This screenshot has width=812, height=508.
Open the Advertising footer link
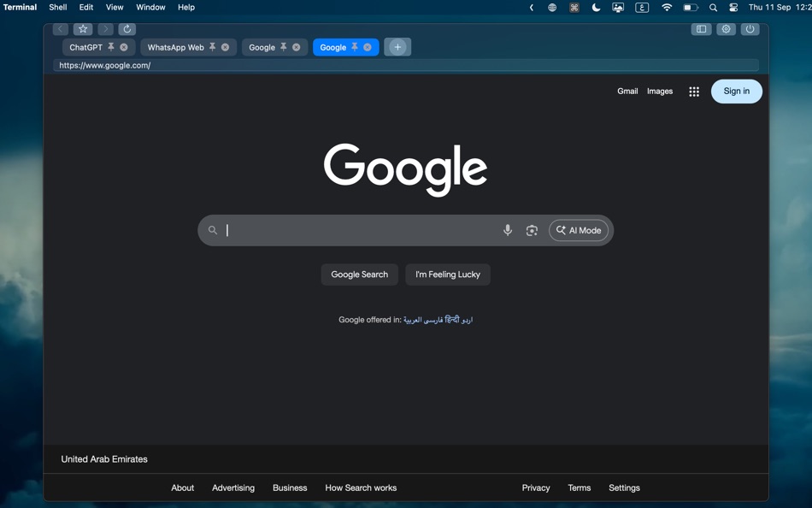233,487
